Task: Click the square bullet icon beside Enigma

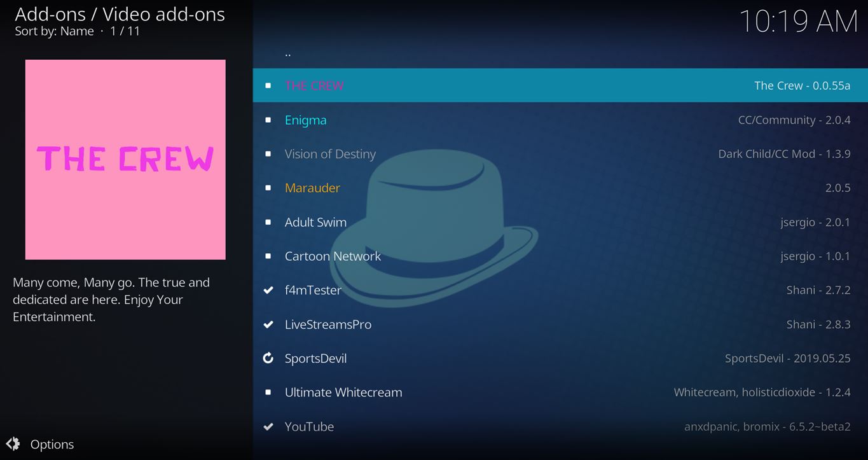Action: click(268, 120)
